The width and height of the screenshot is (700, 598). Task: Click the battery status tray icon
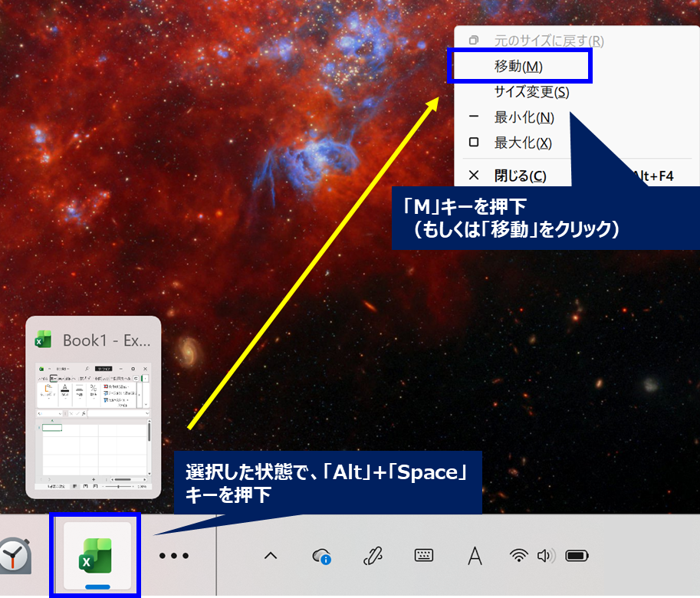(577, 555)
